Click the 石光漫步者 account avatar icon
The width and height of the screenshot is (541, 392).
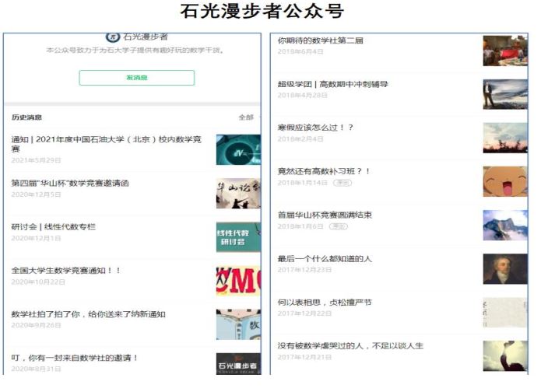click(113, 37)
